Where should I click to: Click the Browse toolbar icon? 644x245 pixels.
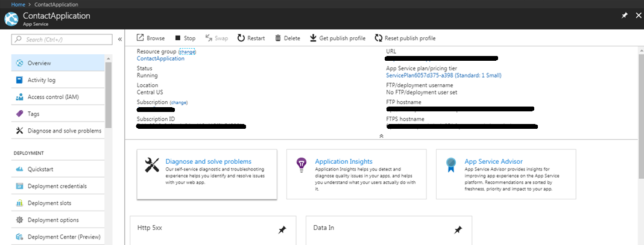tap(140, 38)
